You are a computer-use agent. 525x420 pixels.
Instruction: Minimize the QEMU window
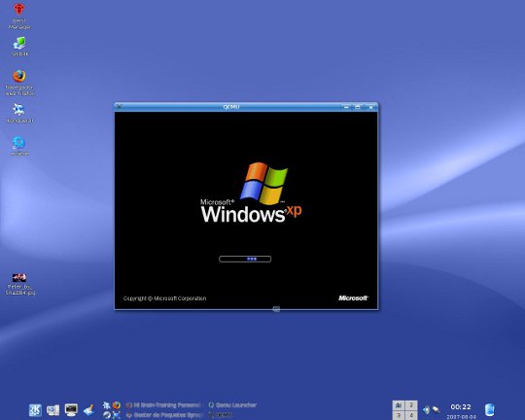pos(346,107)
